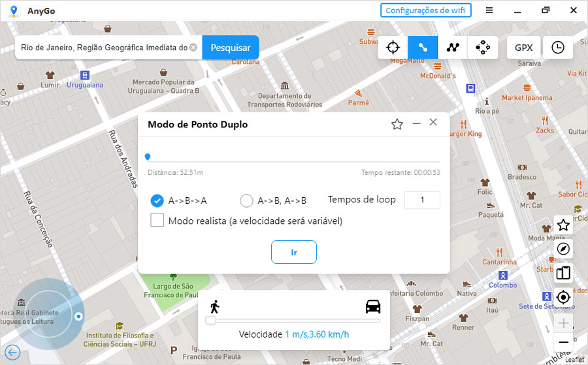The width and height of the screenshot is (588, 365).
Task: Click the Leaflet attribution link
Action: pyautogui.click(x=574, y=359)
